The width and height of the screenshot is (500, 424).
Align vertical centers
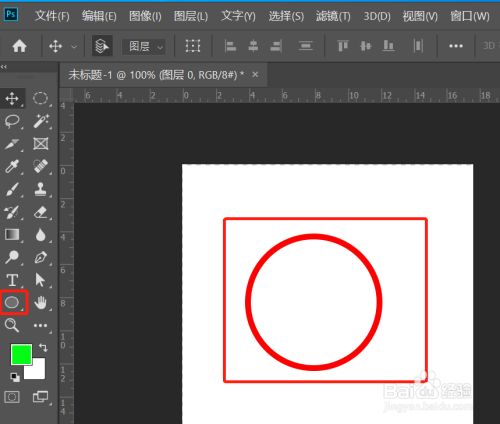coord(366,46)
